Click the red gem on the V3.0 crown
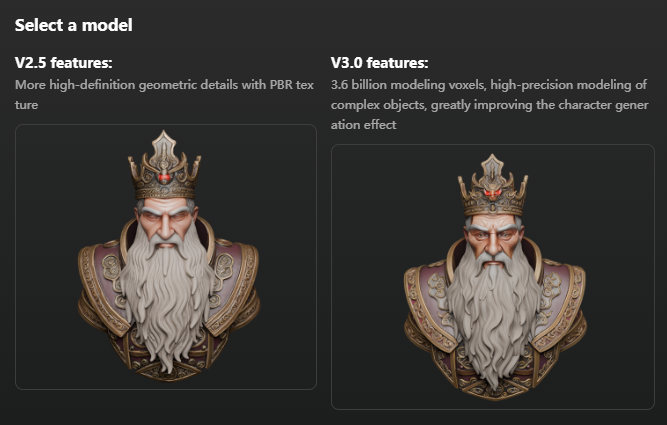 point(493,193)
